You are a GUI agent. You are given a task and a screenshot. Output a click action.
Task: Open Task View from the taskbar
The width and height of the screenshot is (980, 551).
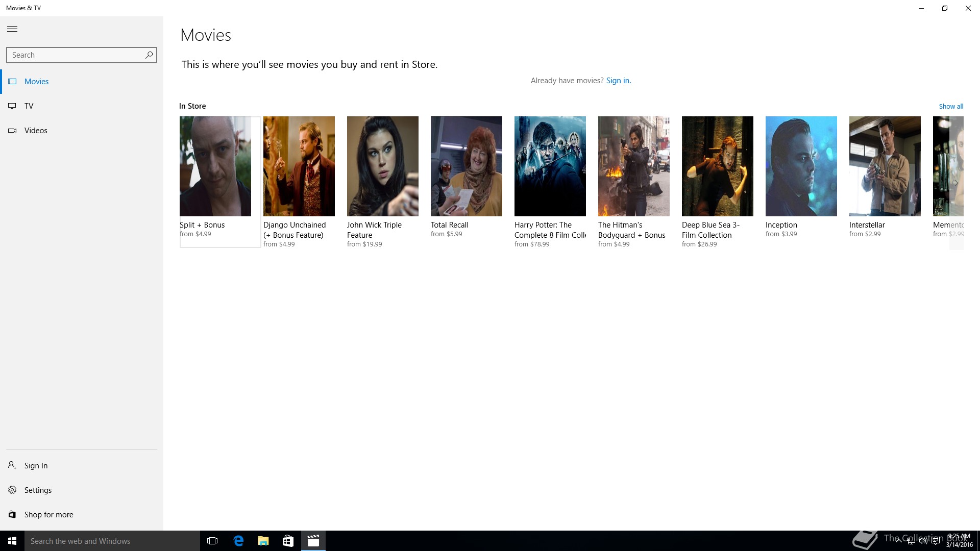tap(212, 541)
